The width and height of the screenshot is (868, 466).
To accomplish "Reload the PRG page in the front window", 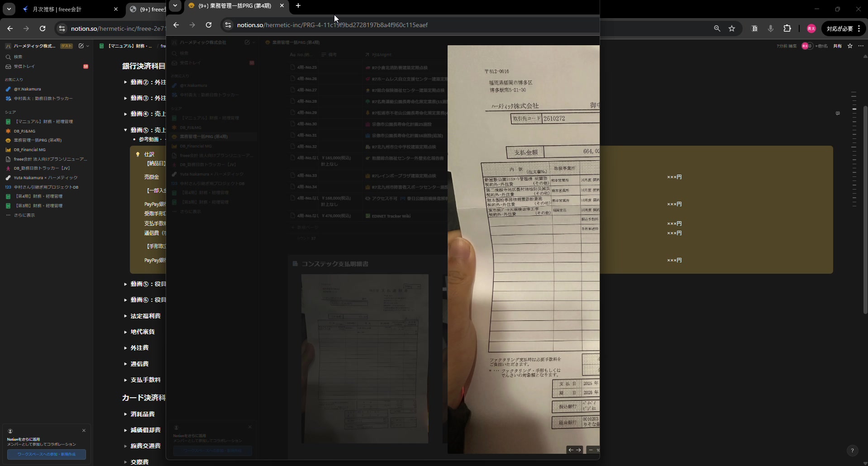I will (209, 25).
